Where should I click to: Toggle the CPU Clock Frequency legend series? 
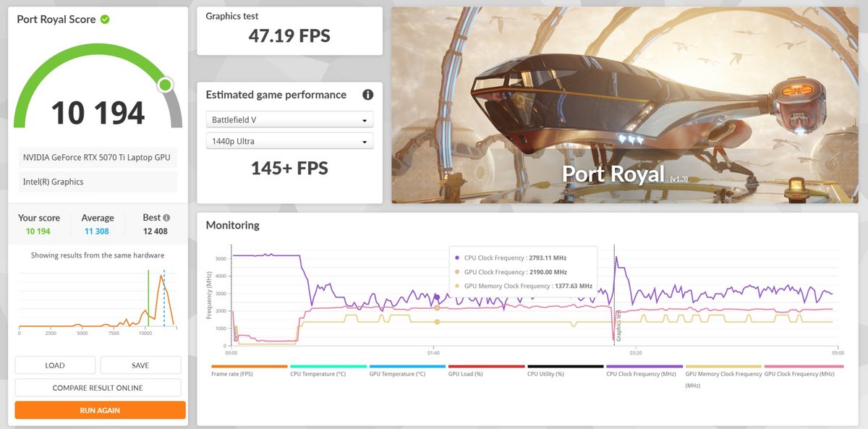click(644, 371)
